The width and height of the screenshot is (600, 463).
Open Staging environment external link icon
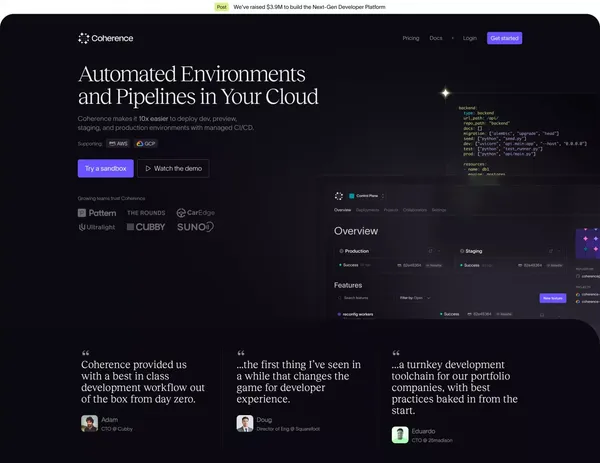coord(551,251)
